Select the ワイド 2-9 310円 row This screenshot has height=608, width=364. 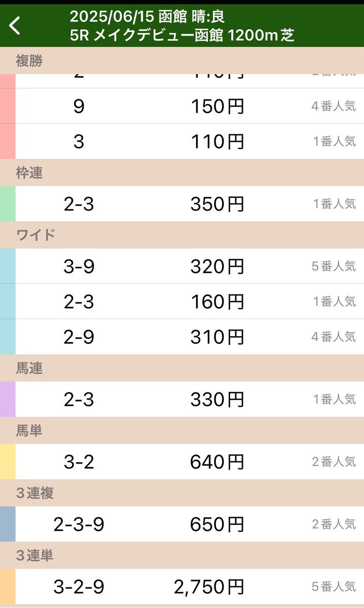pos(182,337)
